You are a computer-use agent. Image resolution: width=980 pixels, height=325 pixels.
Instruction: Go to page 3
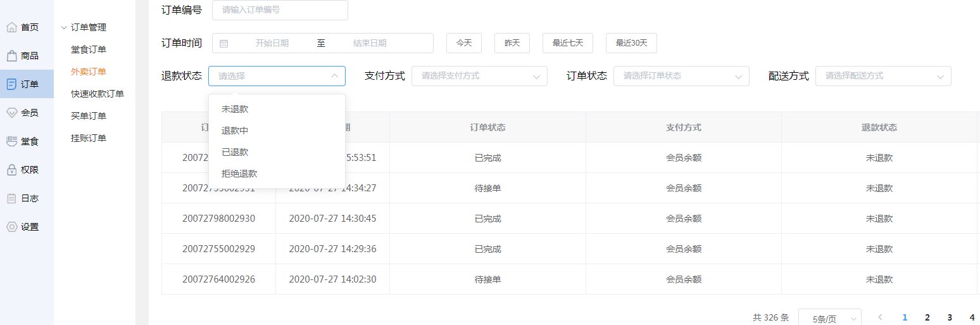[950, 317]
